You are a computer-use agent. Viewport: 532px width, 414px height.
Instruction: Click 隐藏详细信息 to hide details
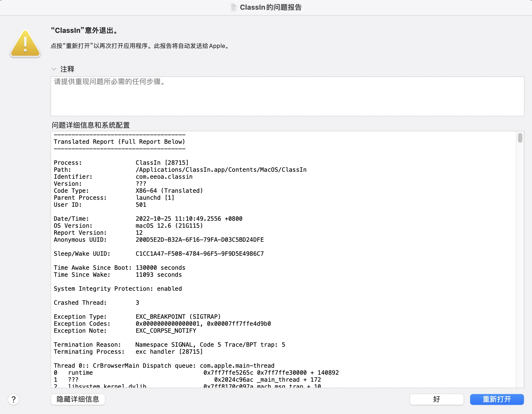[78, 399]
